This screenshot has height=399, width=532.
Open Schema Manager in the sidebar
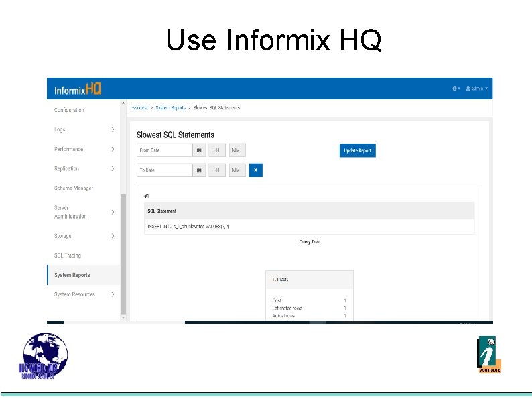74,188
